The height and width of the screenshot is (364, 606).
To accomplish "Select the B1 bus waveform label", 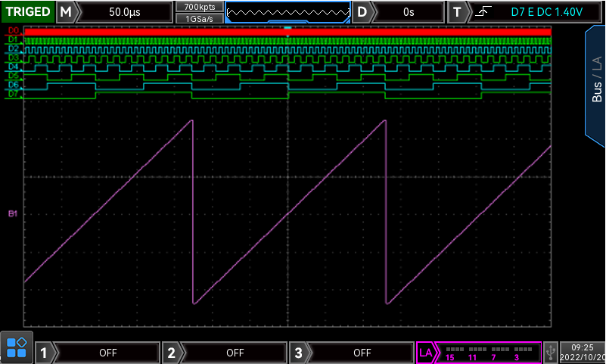I will [13, 214].
